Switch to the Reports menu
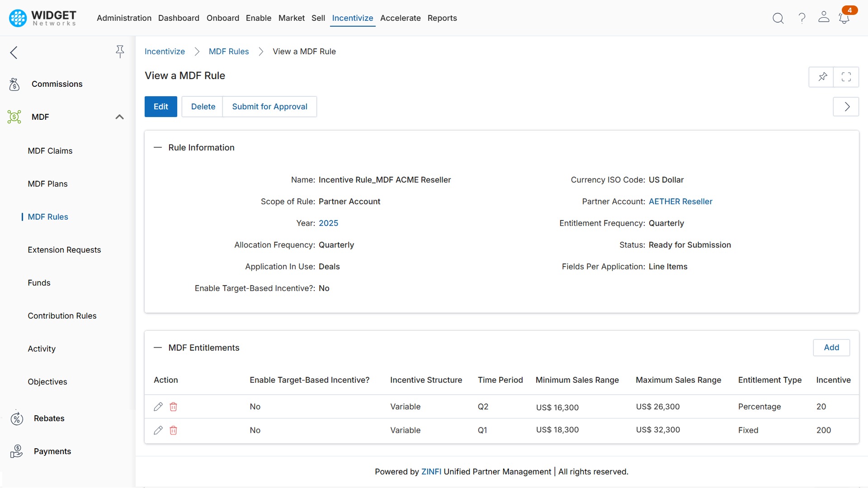The image size is (868, 488). pyautogui.click(x=442, y=18)
